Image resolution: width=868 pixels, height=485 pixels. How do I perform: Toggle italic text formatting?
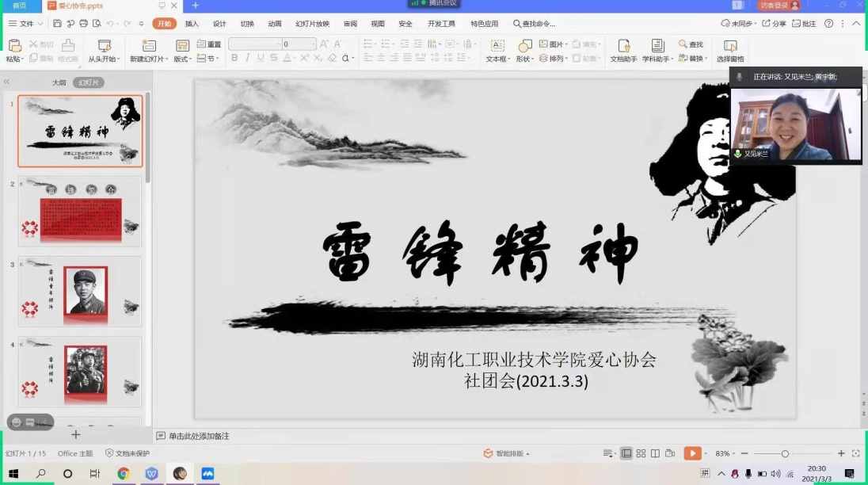point(248,58)
